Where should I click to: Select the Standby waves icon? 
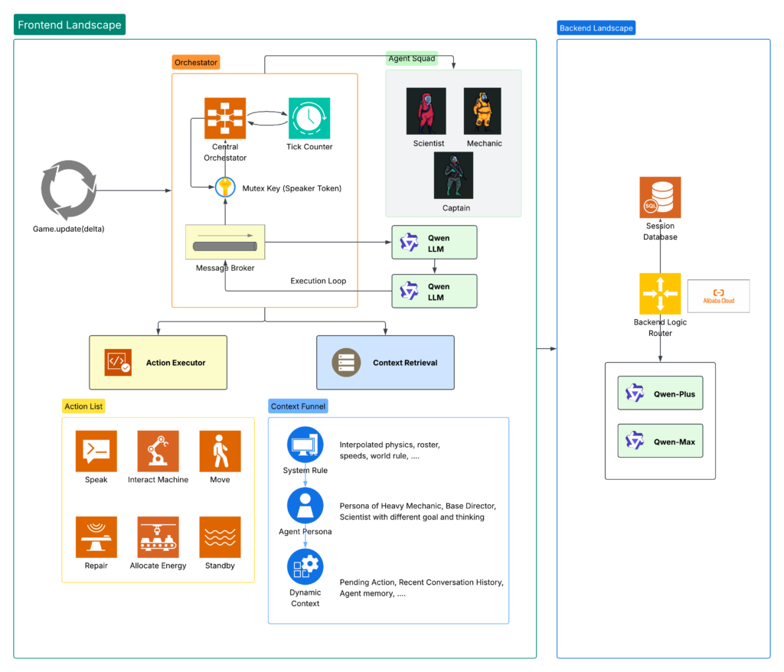pyautogui.click(x=220, y=537)
